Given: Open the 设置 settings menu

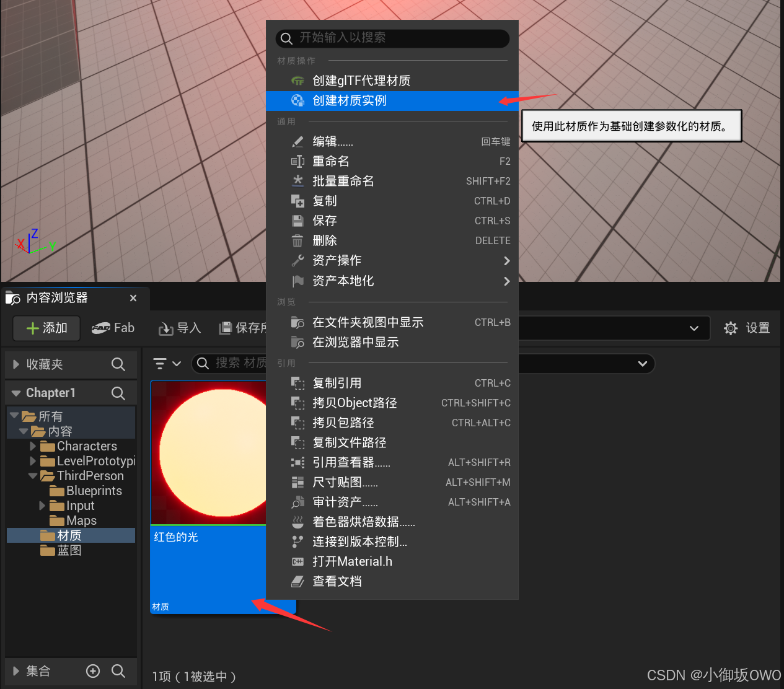Looking at the screenshot, I should click(x=747, y=328).
